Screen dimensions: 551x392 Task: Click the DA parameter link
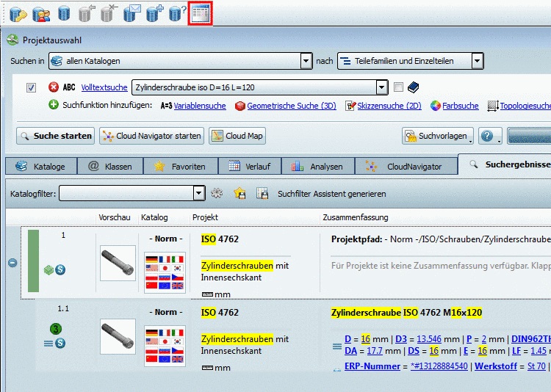pyautogui.click(x=350, y=351)
